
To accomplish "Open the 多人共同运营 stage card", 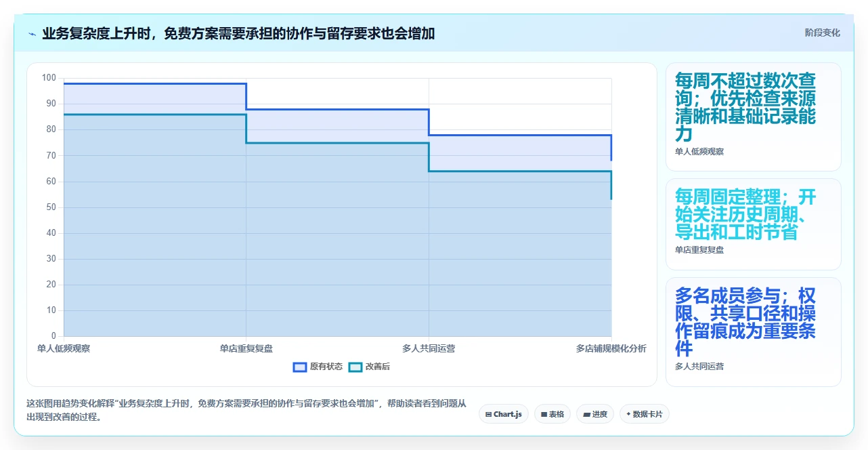I will pos(754,332).
